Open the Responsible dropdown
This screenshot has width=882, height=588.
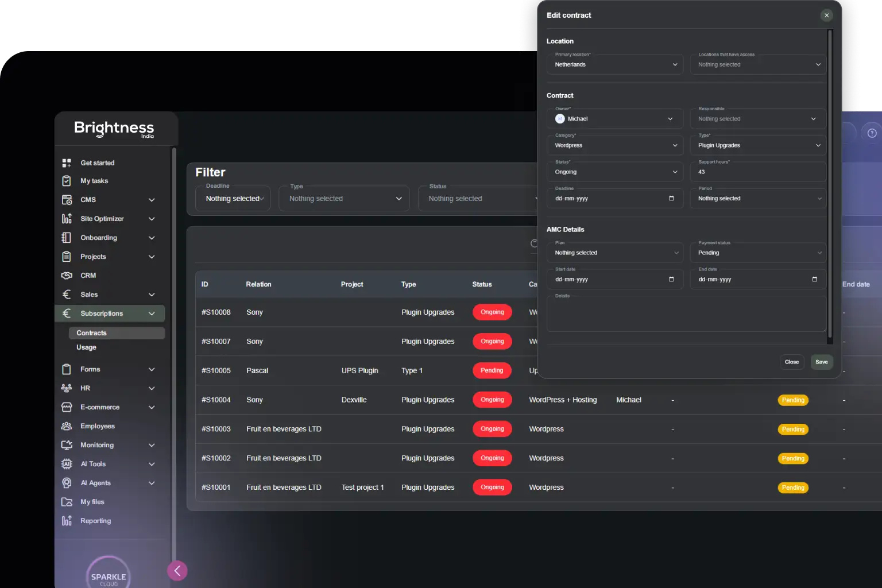758,119
